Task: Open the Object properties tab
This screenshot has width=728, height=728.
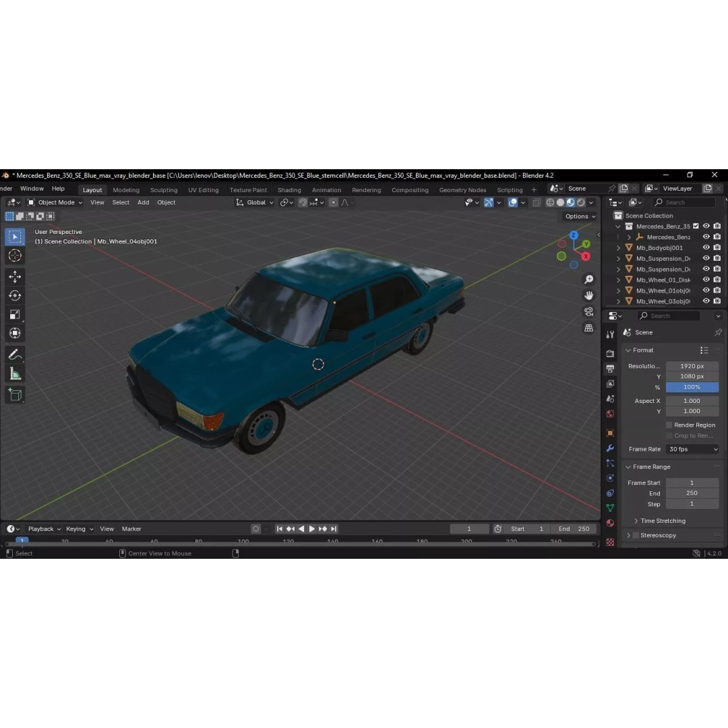Action: 611,433
